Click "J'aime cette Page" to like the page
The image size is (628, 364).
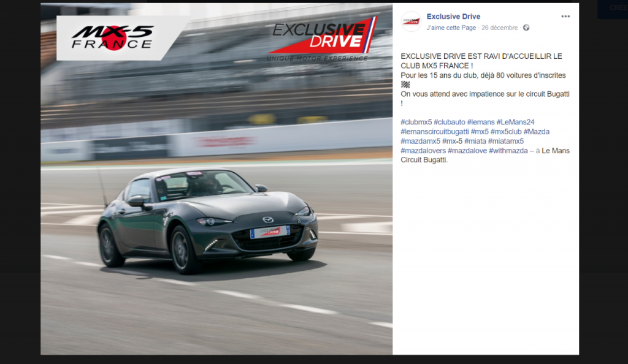[x=451, y=28]
